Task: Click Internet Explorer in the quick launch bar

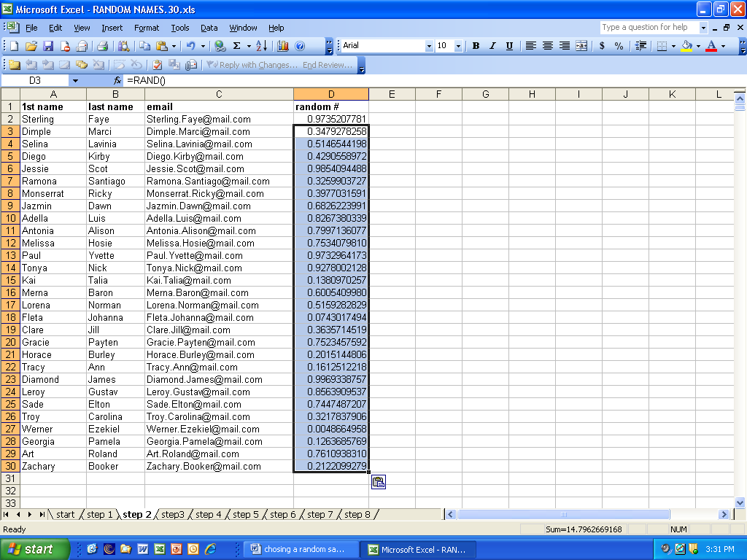Action: (211, 549)
